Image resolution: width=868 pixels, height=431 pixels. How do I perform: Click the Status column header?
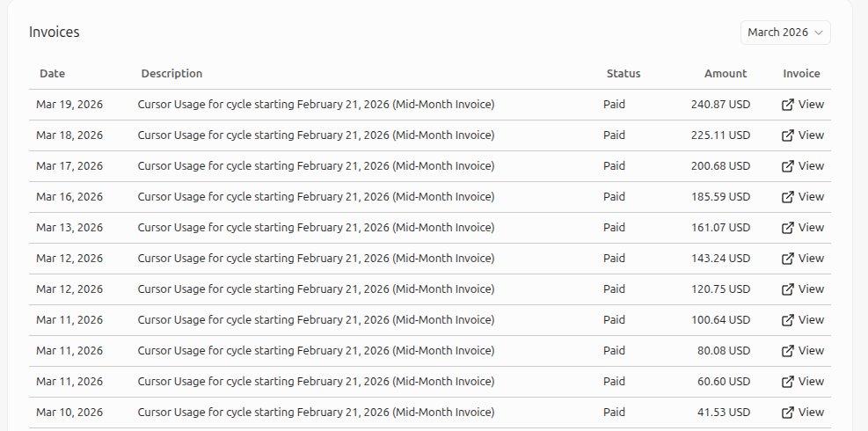tap(624, 74)
